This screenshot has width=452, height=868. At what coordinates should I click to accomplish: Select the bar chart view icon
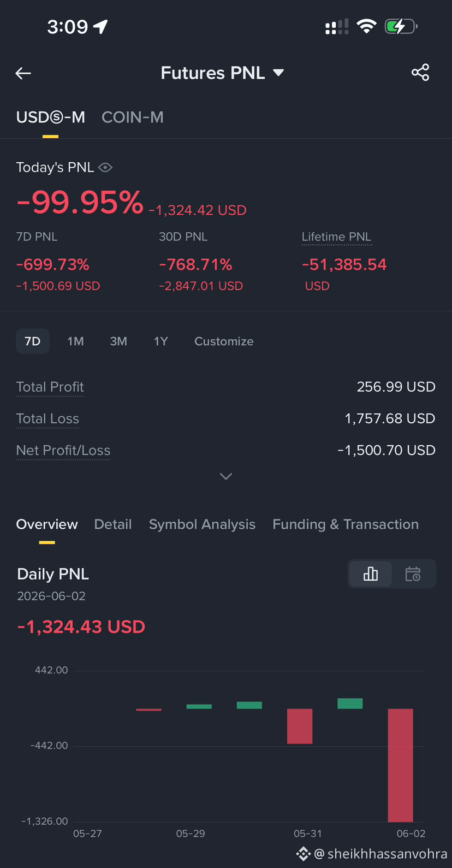371,574
